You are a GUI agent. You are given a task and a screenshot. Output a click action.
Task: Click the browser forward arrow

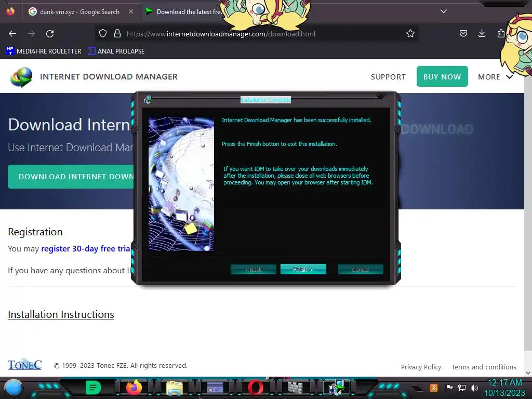point(31,34)
